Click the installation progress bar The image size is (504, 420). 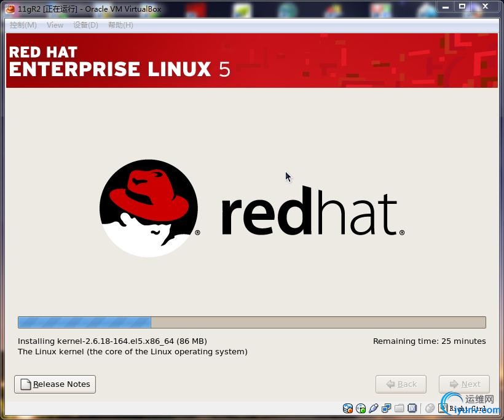tap(251, 322)
